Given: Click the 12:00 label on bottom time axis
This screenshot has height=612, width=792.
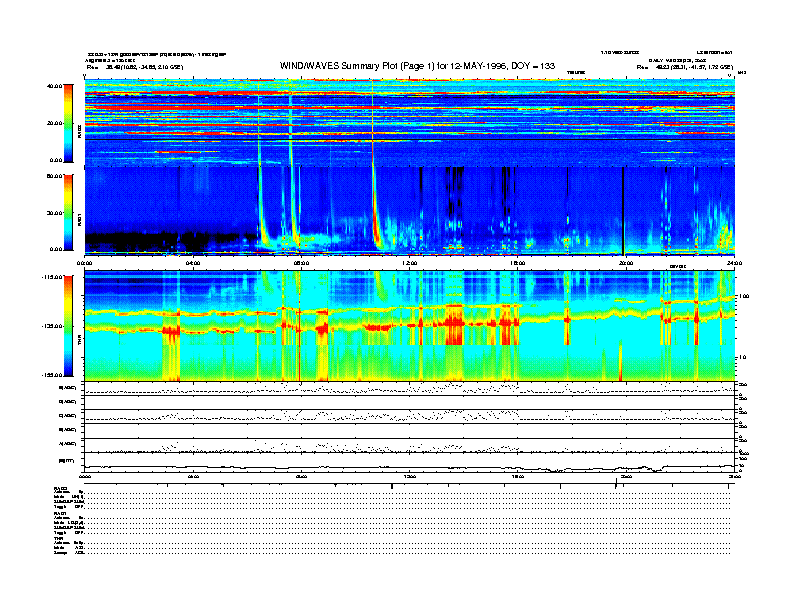Looking at the screenshot, I should 409,476.
